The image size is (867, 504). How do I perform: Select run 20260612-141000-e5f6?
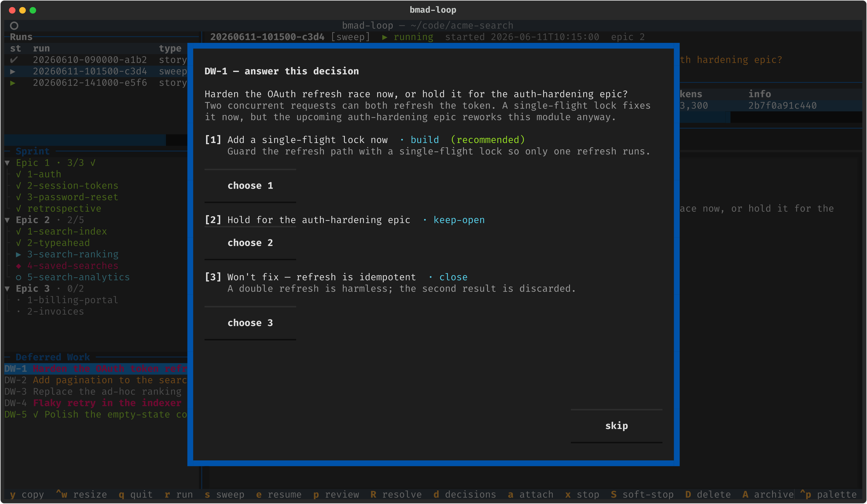96,83
